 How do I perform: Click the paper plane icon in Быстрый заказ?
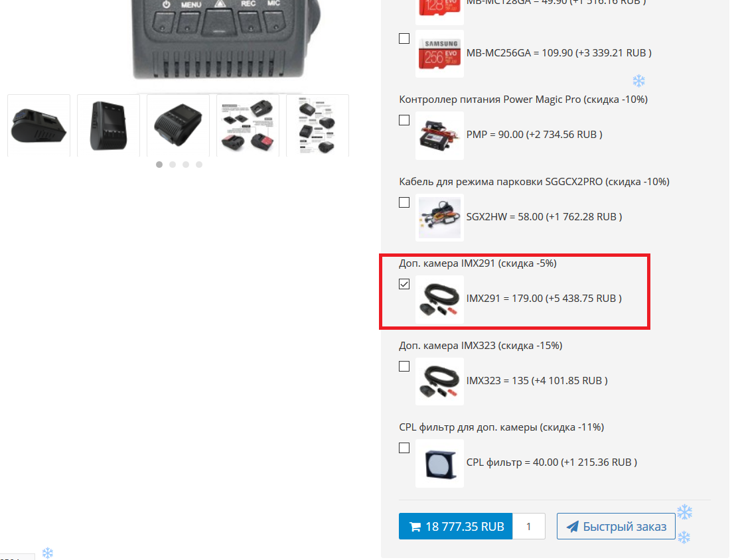pos(572,526)
